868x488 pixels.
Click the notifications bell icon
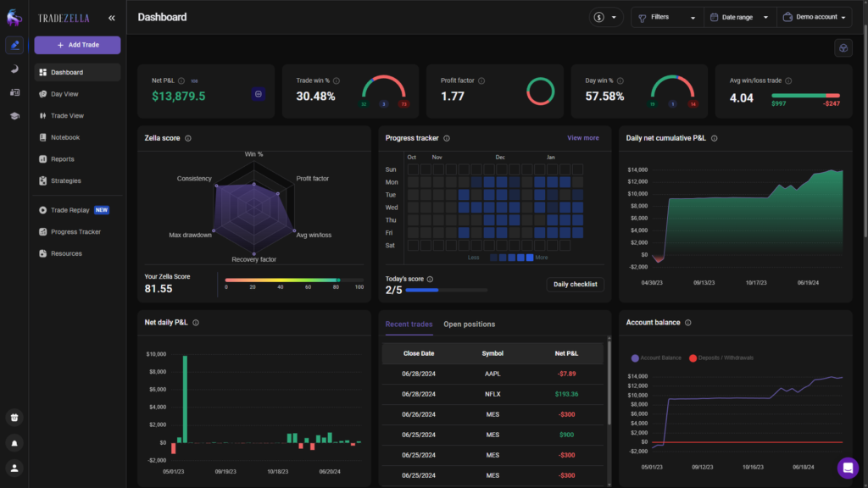click(14, 442)
